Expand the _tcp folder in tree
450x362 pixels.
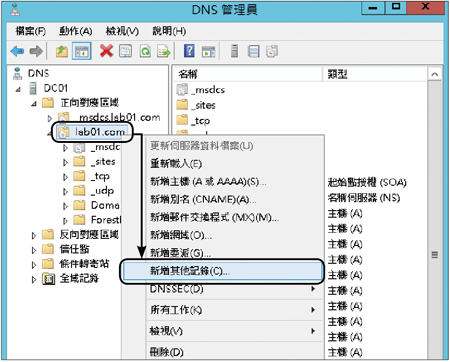pos(65,177)
